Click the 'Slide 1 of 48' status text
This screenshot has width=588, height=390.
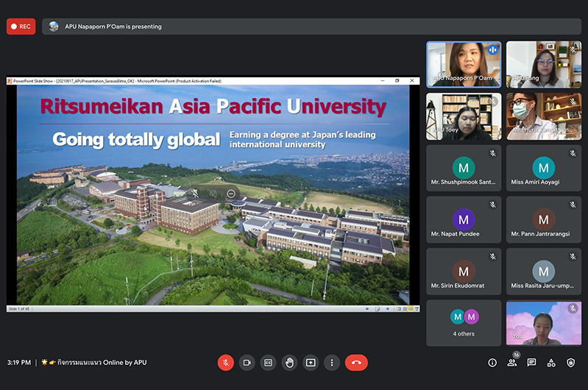[x=18, y=309]
